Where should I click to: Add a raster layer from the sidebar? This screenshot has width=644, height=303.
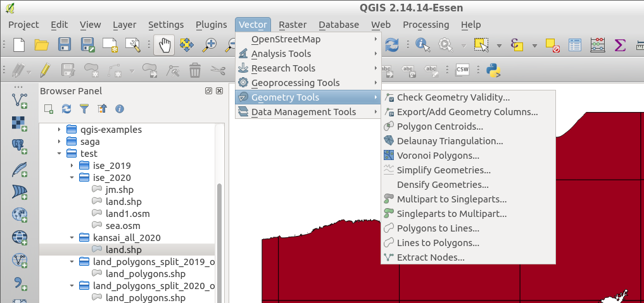coord(19,123)
